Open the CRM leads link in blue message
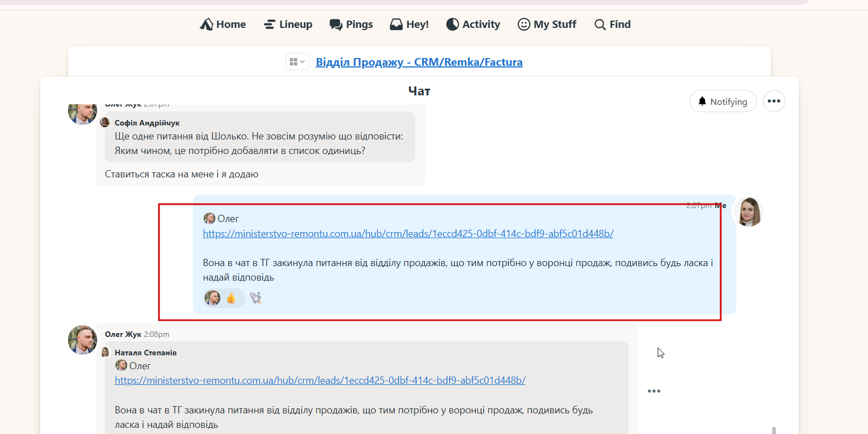This screenshot has height=434, width=868. point(408,234)
